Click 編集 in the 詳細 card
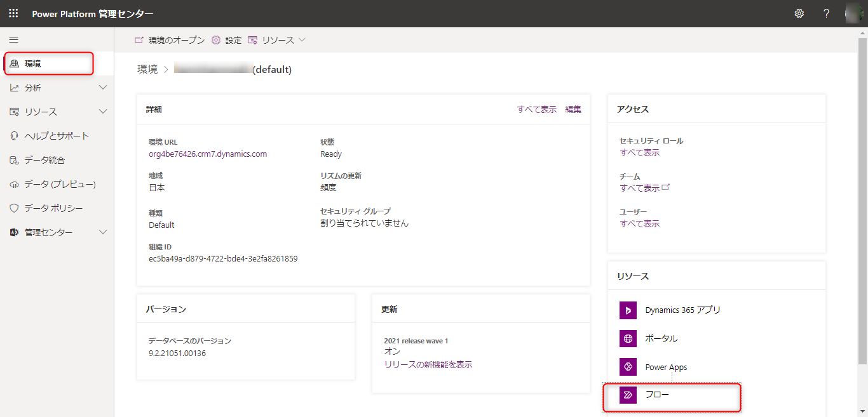 click(573, 109)
